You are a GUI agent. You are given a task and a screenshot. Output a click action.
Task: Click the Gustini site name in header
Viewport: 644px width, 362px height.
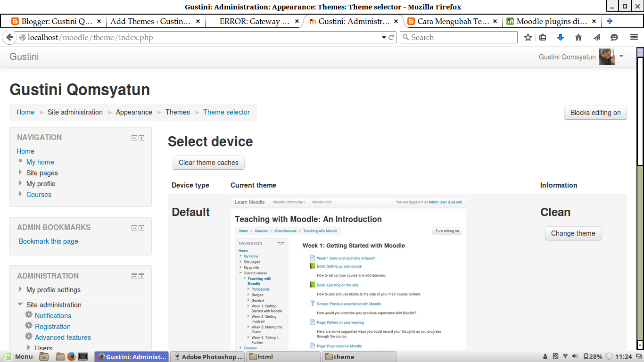click(24, 57)
